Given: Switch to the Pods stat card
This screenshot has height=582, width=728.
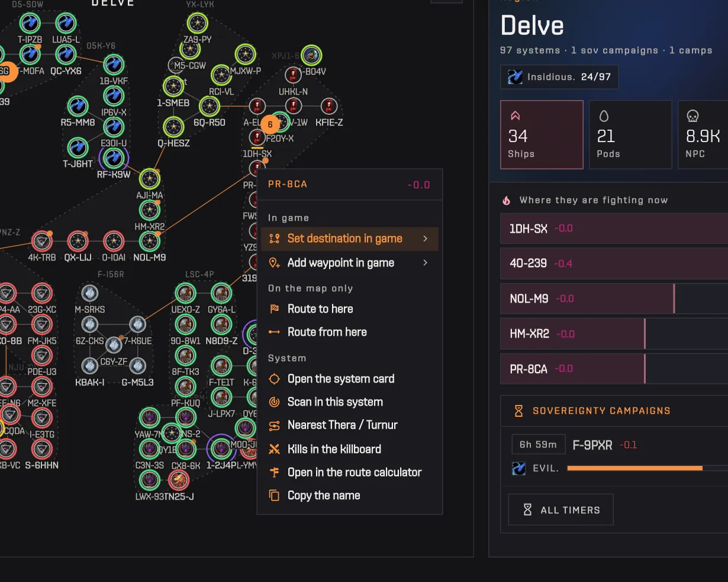Looking at the screenshot, I should tap(630, 134).
